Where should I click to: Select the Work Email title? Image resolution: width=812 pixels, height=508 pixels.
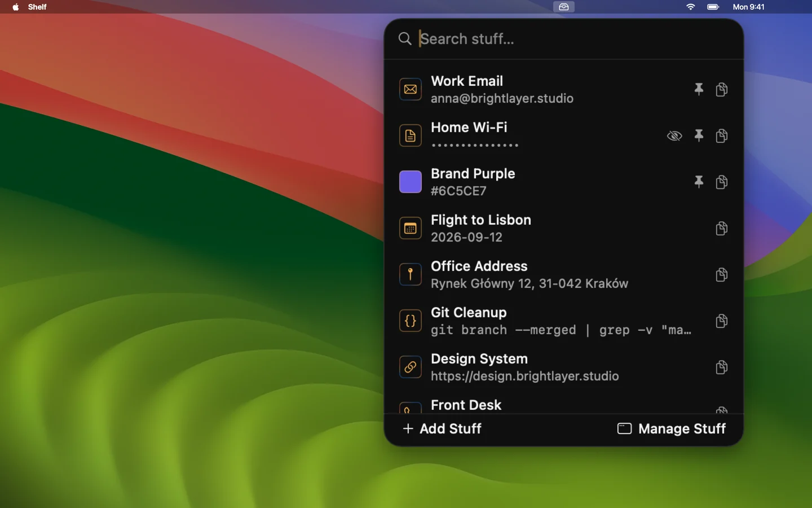click(467, 81)
